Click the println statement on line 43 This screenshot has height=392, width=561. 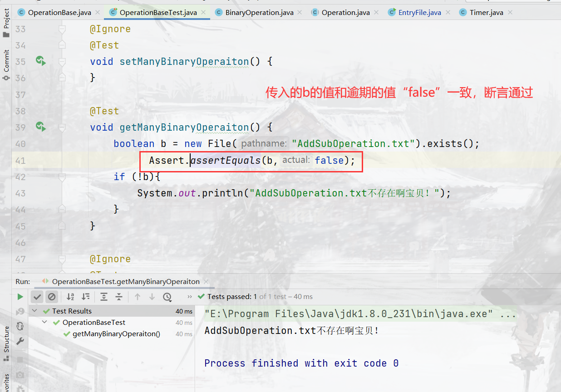(x=294, y=193)
